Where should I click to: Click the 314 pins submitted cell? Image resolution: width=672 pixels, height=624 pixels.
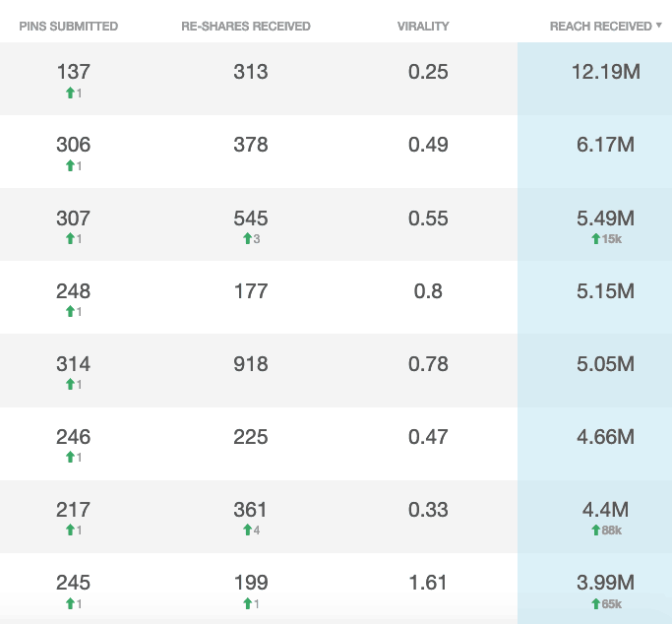(73, 364)
